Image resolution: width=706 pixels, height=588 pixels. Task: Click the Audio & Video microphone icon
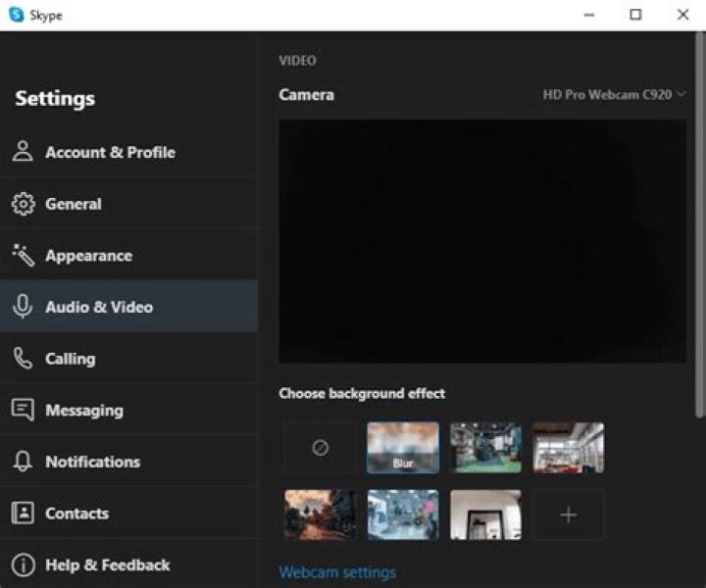23,307
